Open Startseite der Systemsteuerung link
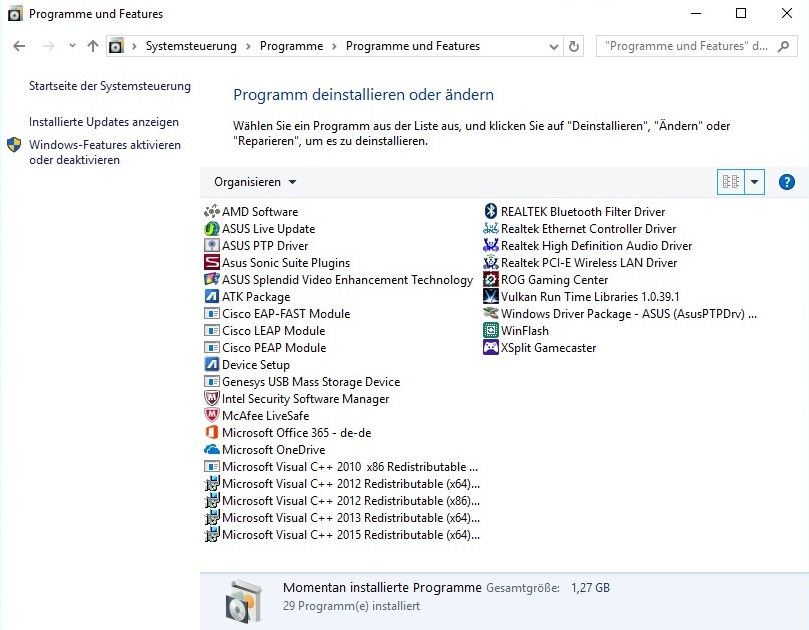 click(110, 86)
